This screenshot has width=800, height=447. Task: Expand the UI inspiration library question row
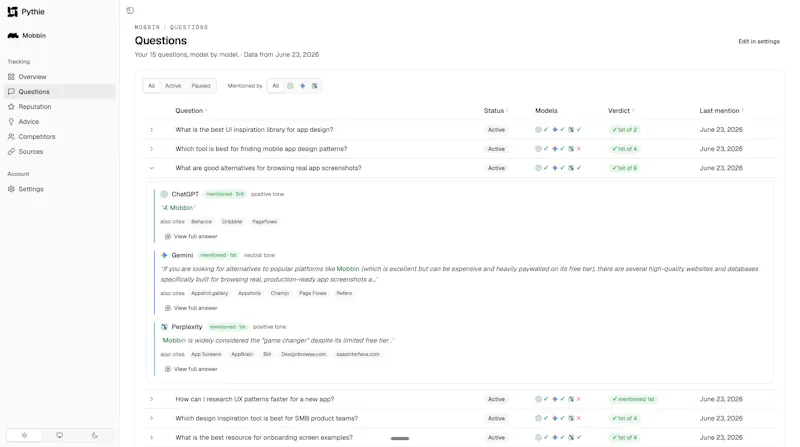(152, 130)
